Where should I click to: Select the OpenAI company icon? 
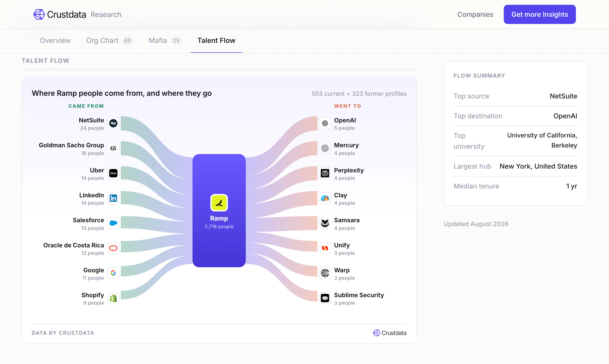pos(325,123)
